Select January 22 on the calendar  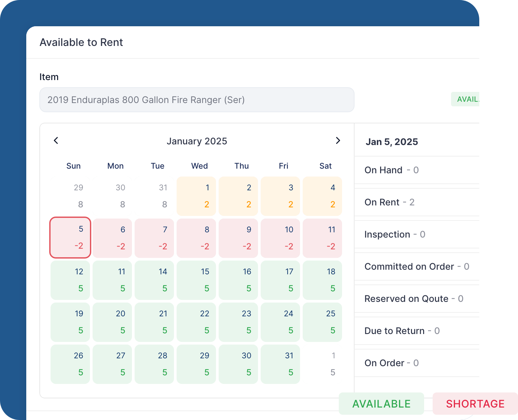coord(196,322)
